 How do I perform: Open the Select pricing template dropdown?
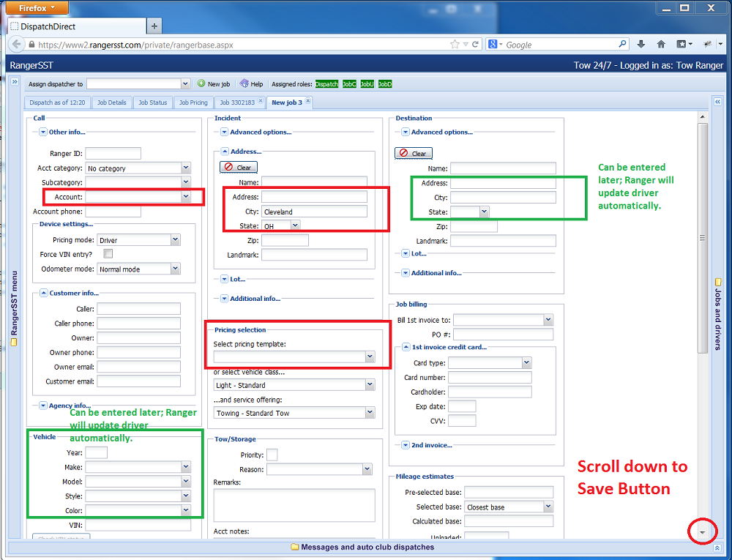[370, 356]
